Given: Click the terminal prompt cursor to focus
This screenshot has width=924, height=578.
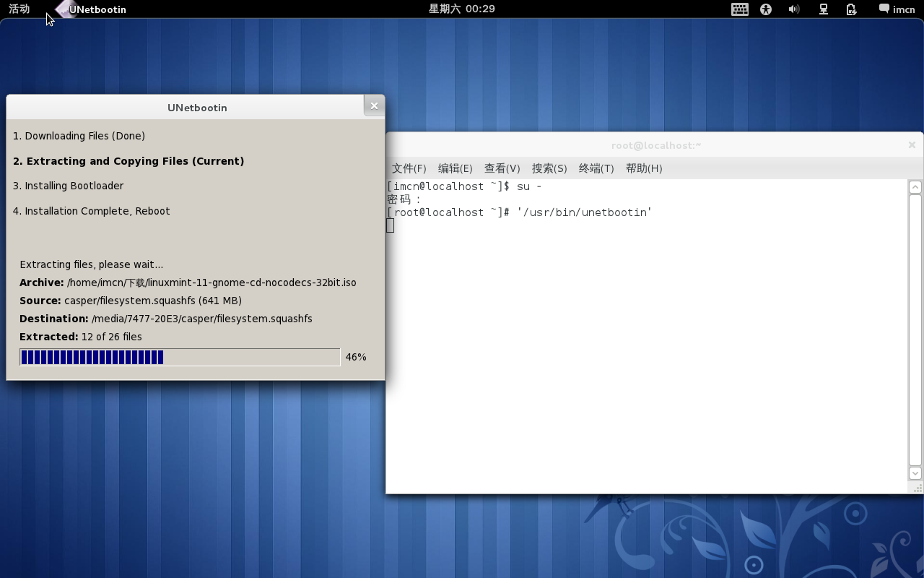Looking at the screenshot, I should (x=390, y=225).
